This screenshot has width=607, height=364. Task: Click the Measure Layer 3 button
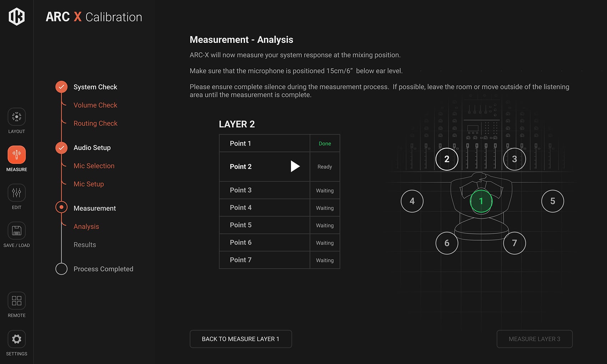(x=535, y=339)
